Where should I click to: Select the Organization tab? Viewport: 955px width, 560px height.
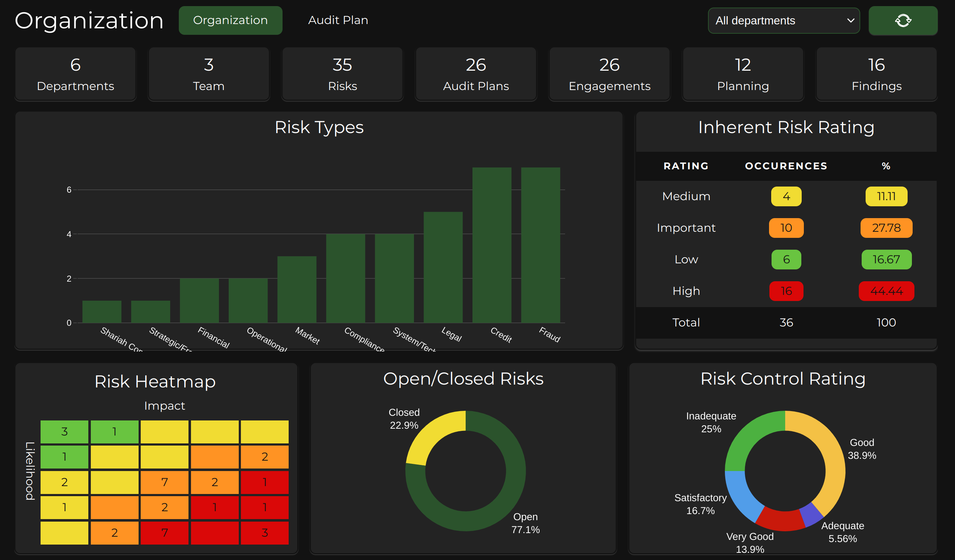click(x=230, y=20)
